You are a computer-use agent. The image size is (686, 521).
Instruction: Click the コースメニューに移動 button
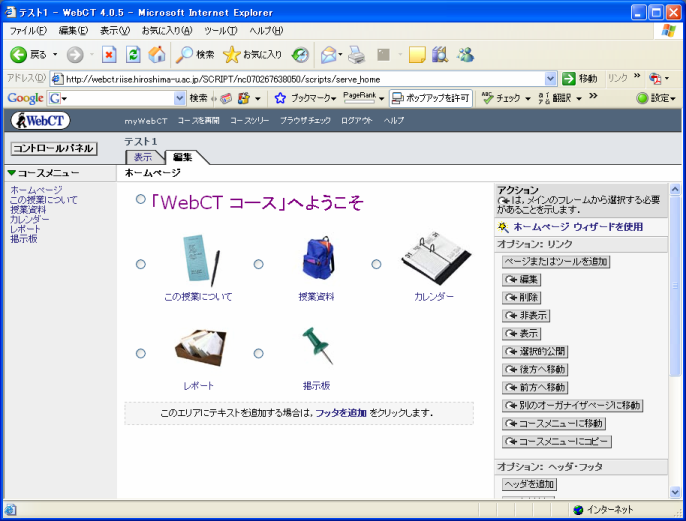pyautogui.click(x=554, y=423)
